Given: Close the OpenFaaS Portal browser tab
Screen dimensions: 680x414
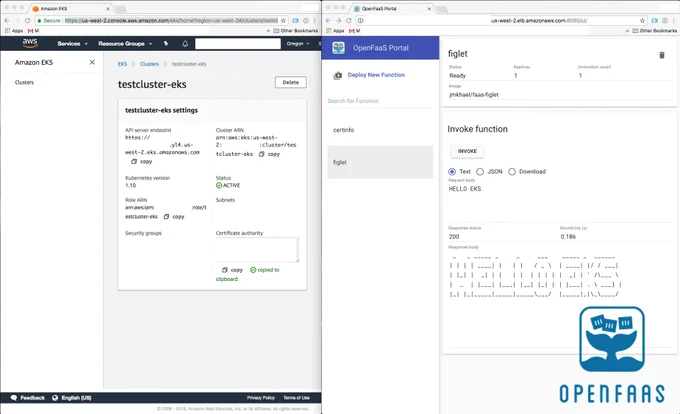Looking at the screenshot, I should 429,9.
